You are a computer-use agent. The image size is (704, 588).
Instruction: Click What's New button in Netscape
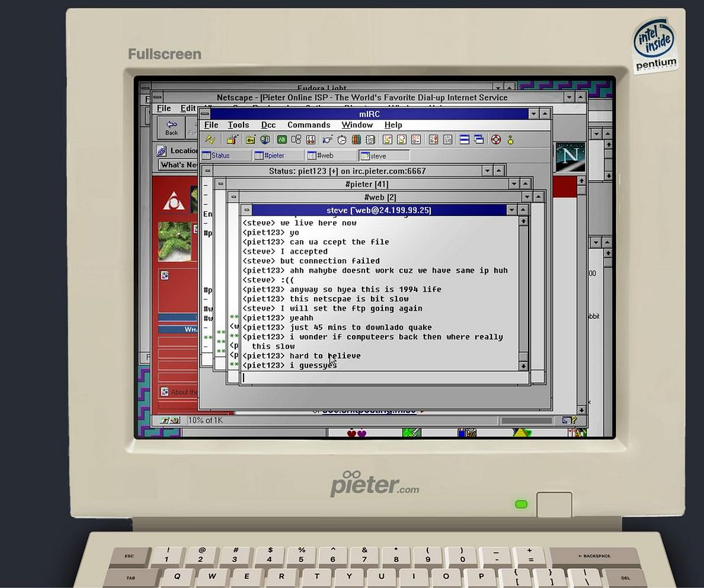[x=178, y=165]
